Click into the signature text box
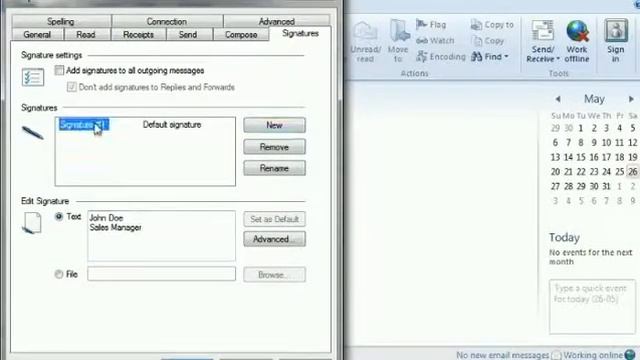 coord(161,236)
